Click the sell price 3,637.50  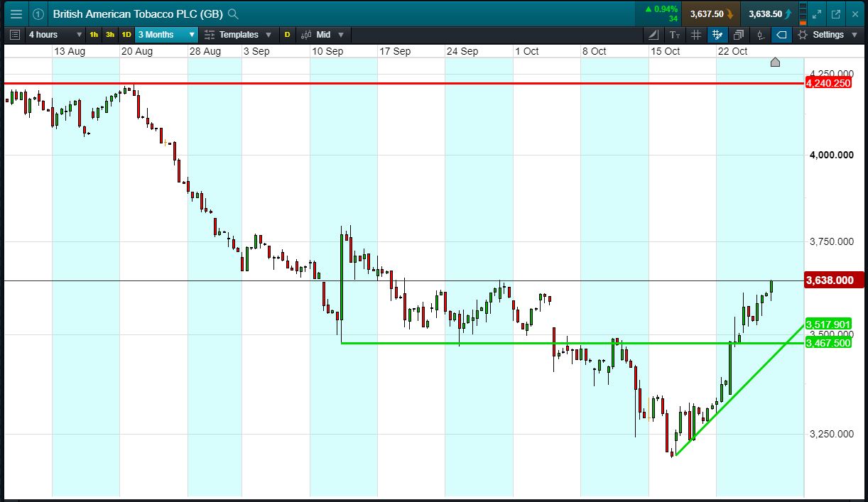(x=711, y=13)
